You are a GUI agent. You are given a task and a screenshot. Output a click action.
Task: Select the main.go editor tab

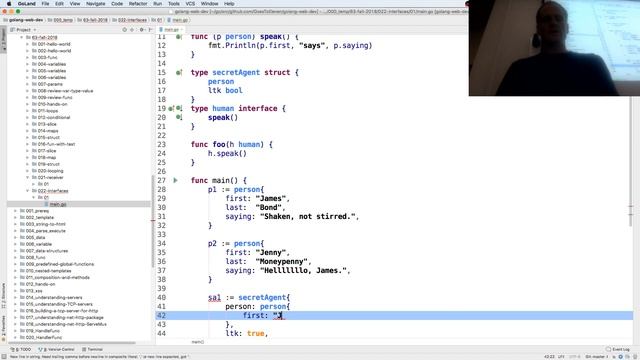(x=171, y=30)
